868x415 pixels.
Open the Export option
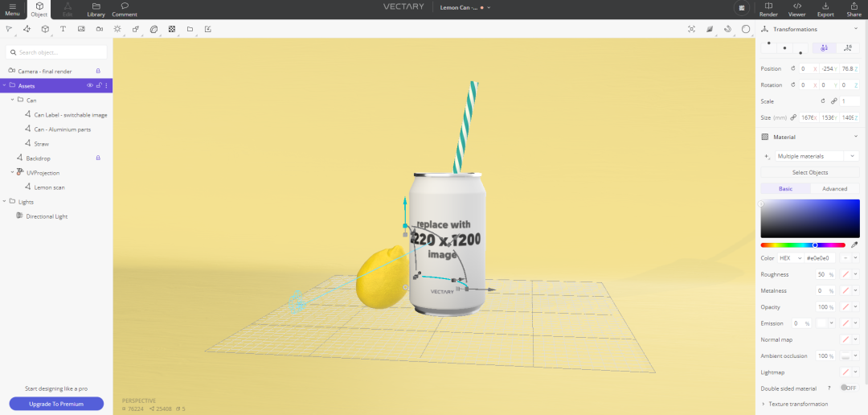click(x=825, y=10)
